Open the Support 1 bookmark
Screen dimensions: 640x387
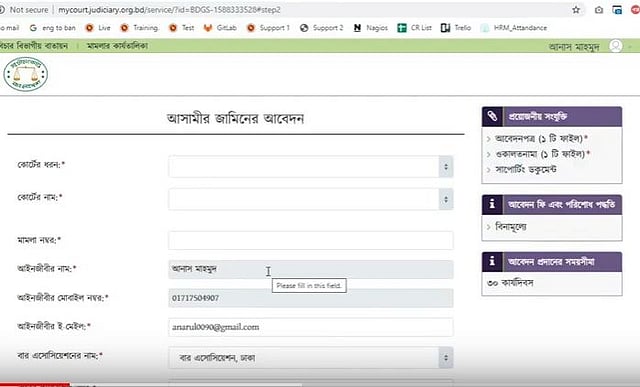(268, 28)
